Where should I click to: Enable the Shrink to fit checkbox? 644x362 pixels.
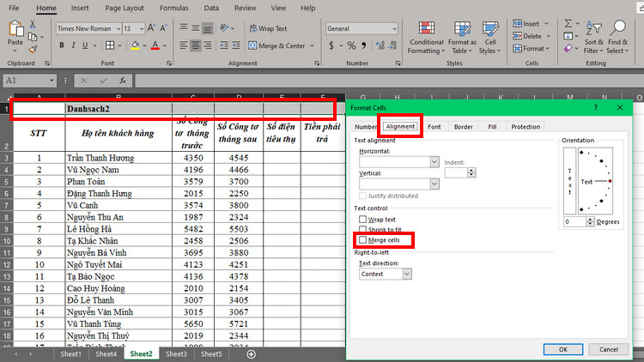362,229
